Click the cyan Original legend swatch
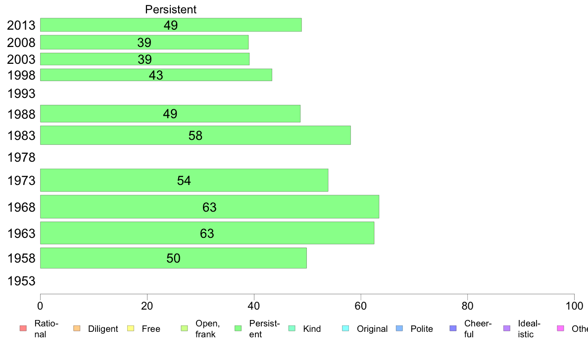Screen dimensions: 588x364 (346, 328)
